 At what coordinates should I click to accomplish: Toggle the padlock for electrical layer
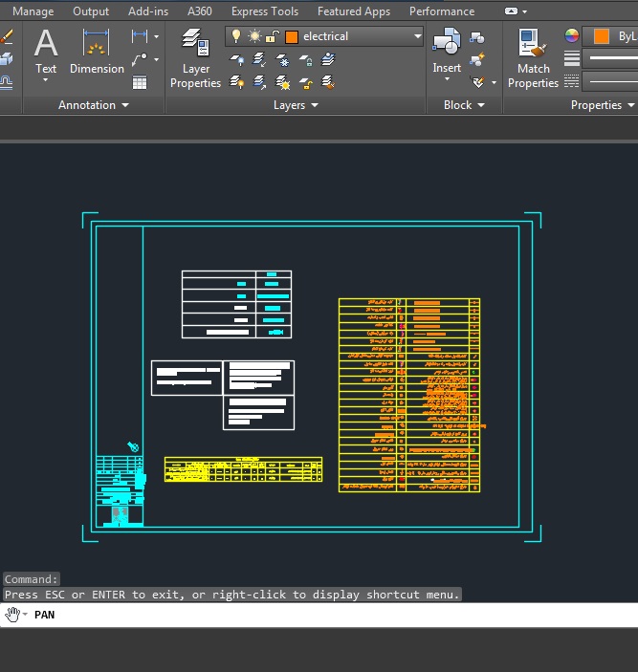272,36
